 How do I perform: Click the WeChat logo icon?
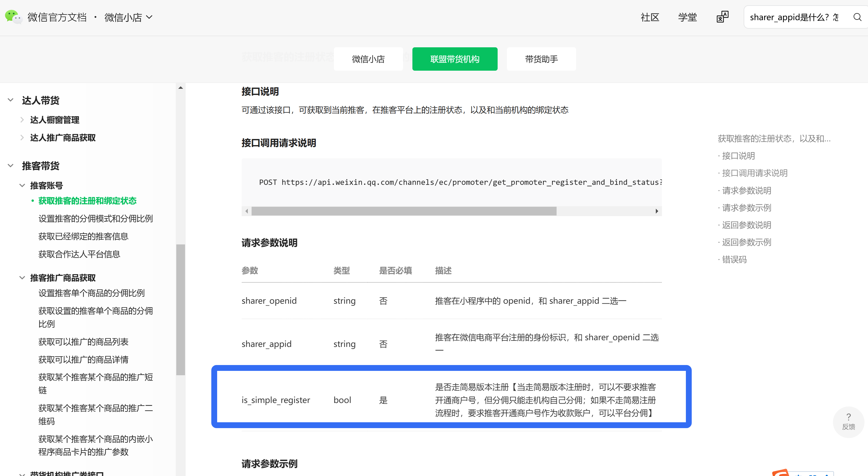13,17
